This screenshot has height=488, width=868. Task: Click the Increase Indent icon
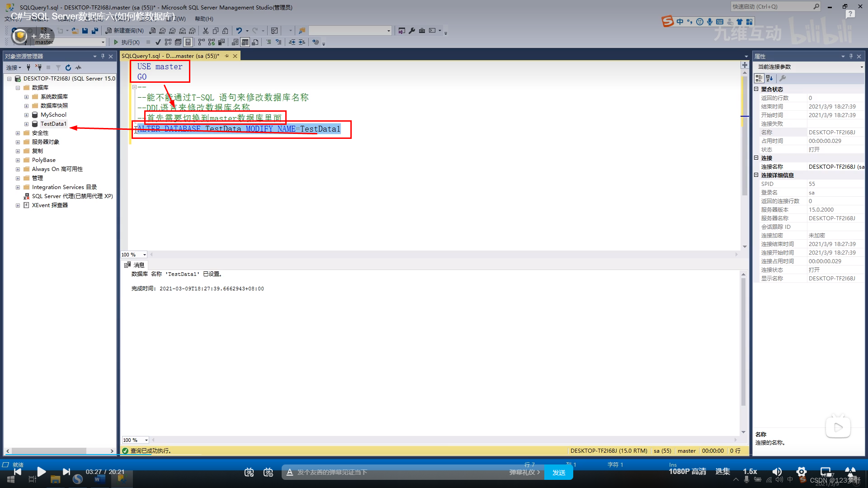302,42
